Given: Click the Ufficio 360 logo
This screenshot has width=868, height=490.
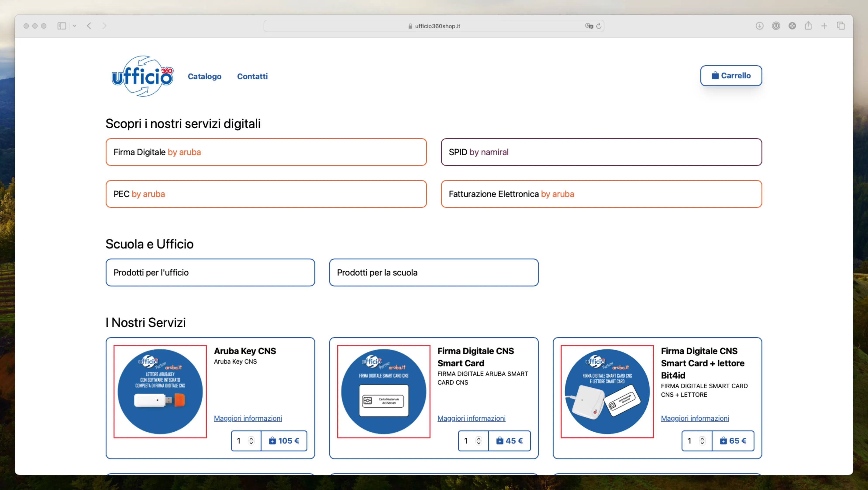Looking at the screenshot, I should click(142, 76).
